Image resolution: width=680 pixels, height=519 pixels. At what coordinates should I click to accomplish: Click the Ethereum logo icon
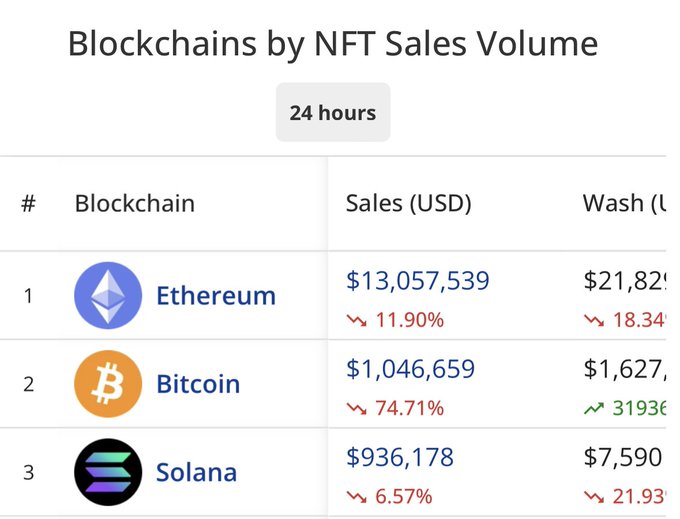click(x=108, y=295)
